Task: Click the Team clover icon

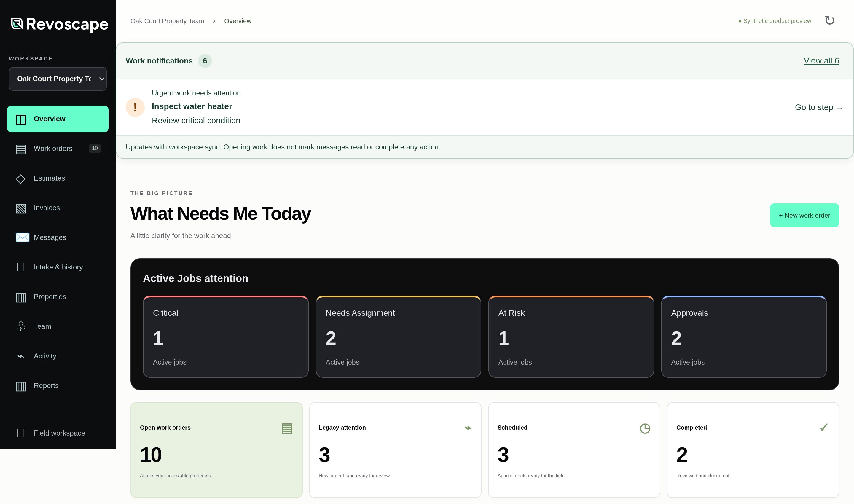Action: [21, 326]
